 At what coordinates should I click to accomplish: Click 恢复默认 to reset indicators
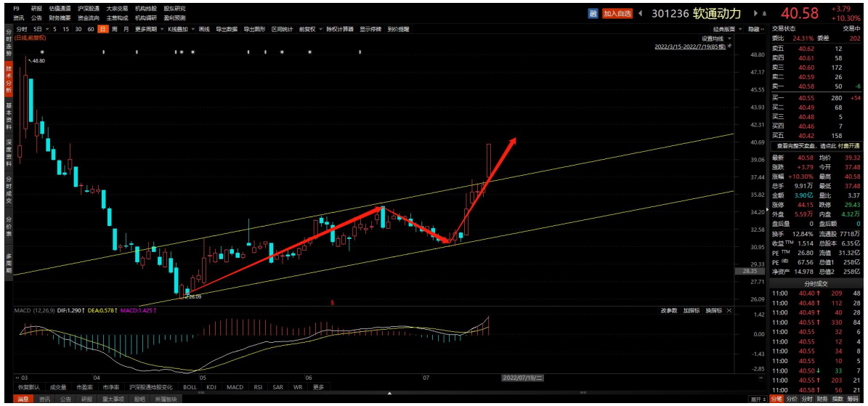(29, 387)
